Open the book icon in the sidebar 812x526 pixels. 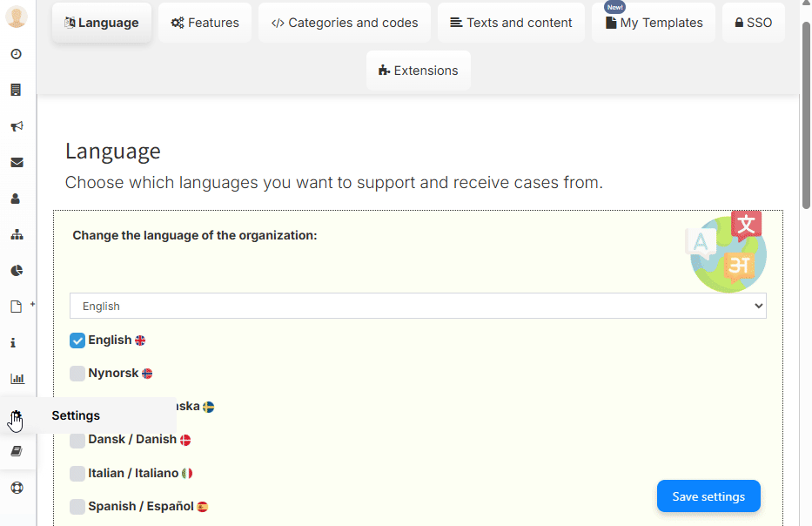[17, 451]
